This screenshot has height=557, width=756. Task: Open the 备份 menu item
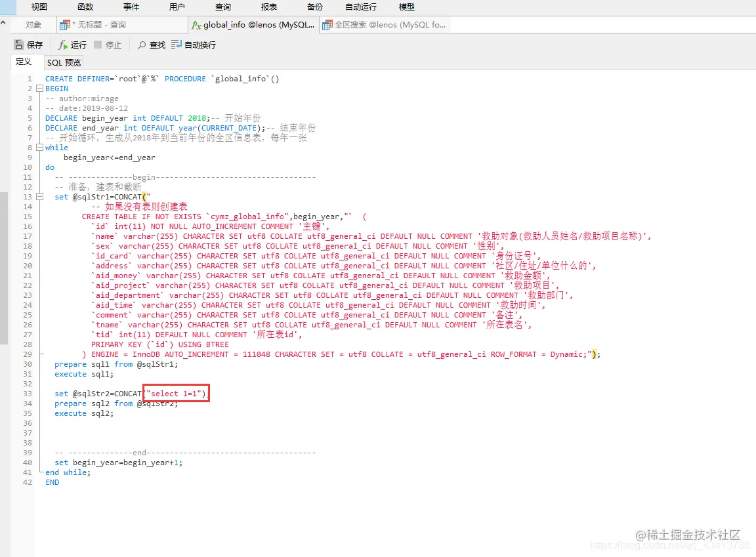[x=314, y=7]
